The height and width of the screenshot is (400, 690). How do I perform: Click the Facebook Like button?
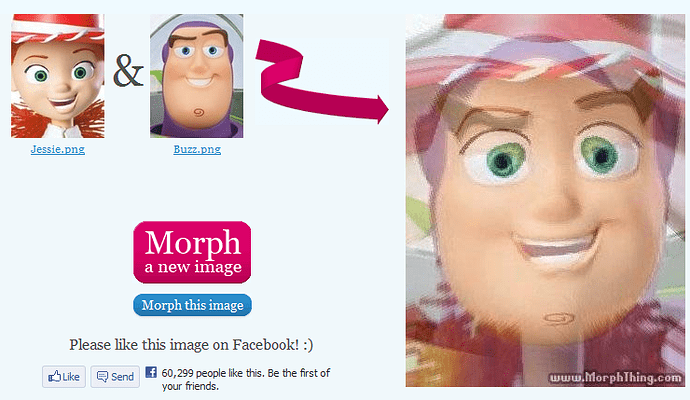(x=64, y=377)
